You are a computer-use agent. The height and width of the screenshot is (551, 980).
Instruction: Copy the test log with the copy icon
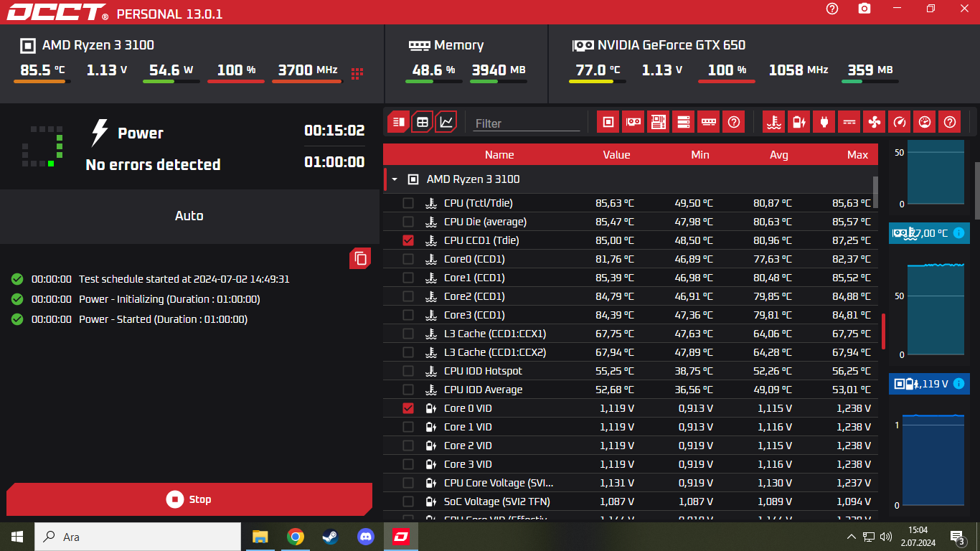[361, 258]
